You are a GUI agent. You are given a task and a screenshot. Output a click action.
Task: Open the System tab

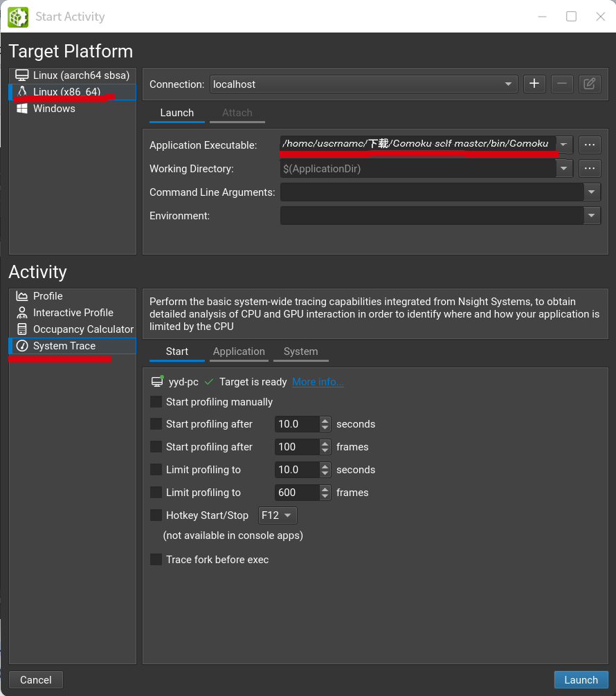pyautogui.click(x=300, y=351)
